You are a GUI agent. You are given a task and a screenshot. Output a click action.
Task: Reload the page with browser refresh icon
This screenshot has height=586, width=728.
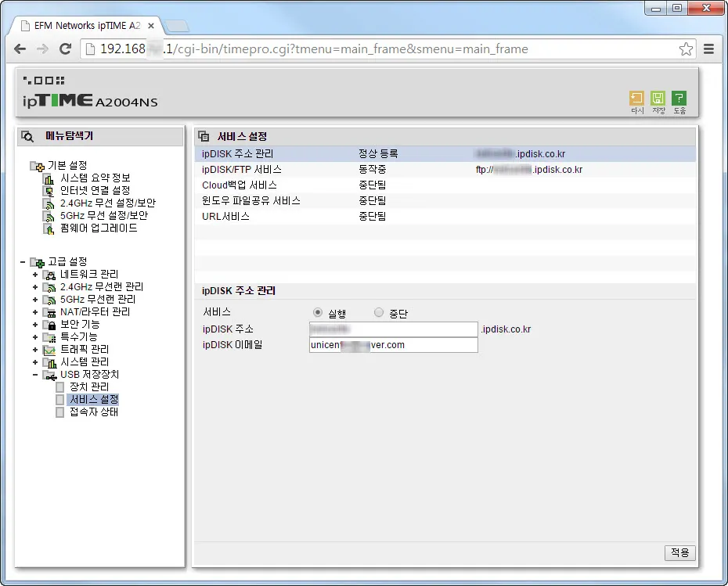66,49
